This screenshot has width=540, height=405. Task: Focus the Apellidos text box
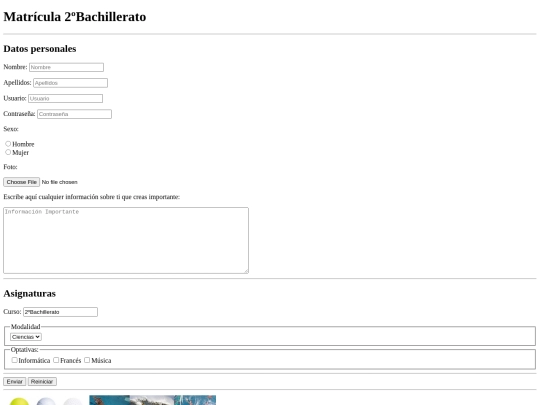click(x=70, y=83)
